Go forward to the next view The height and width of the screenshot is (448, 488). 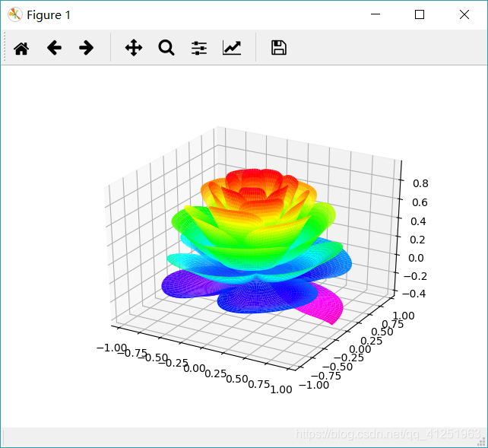tap(86, 48)
